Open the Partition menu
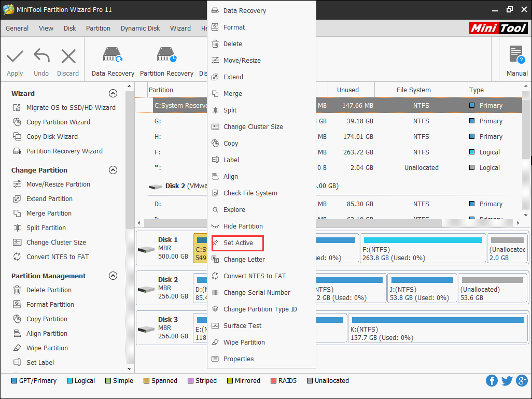This screenshot has width=532, height=399. pos(98,28)
